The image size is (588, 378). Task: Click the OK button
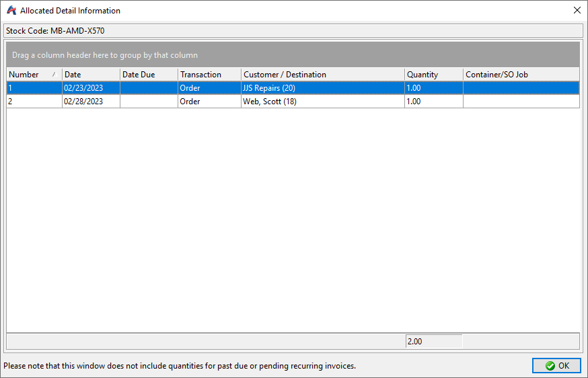556,365
